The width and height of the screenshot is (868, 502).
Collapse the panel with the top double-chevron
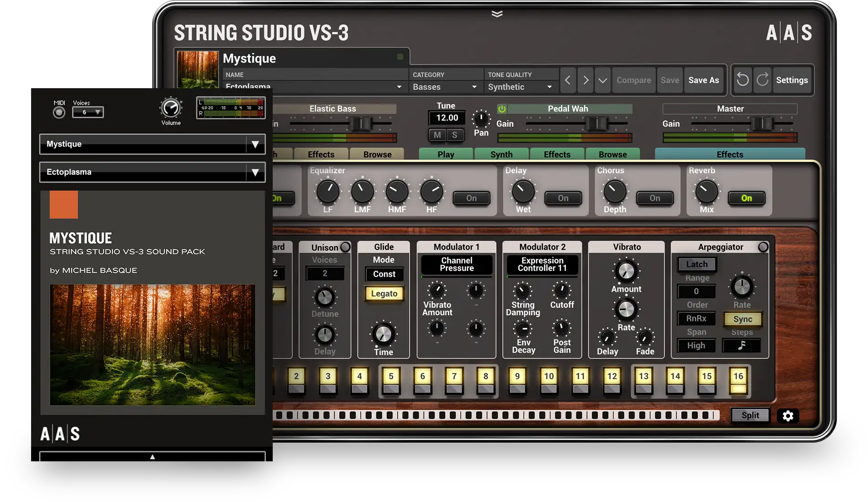[497, 14]
